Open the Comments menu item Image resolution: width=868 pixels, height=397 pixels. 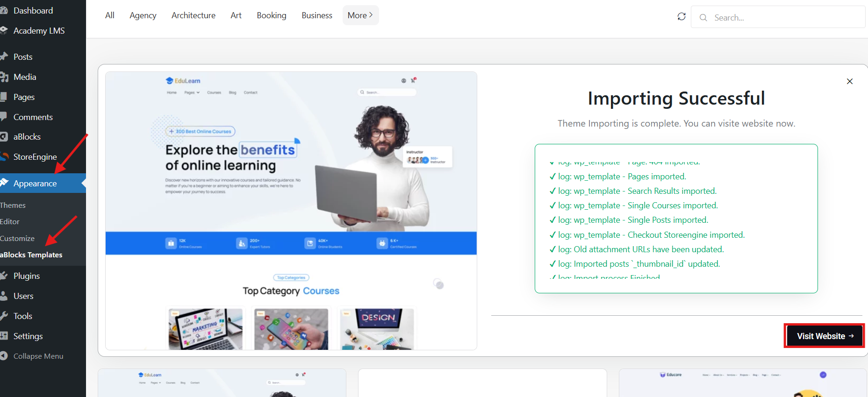point(33,117)
